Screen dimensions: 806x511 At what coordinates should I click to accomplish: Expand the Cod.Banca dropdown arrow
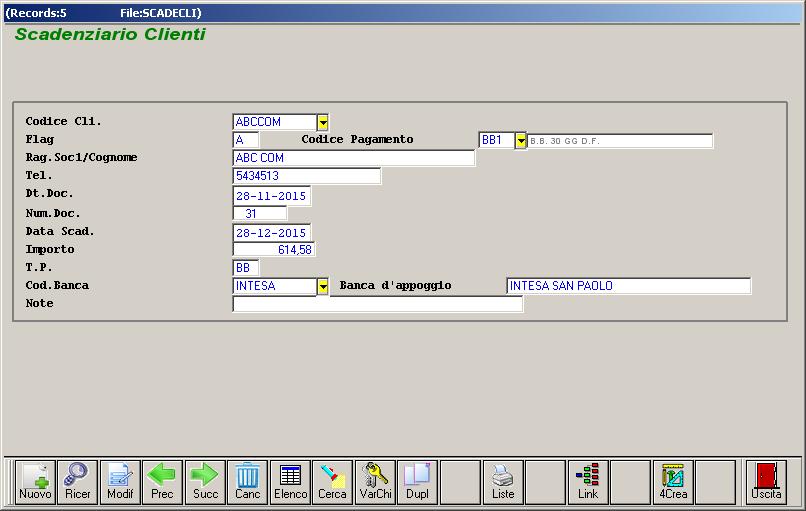[x=323, y=286]
